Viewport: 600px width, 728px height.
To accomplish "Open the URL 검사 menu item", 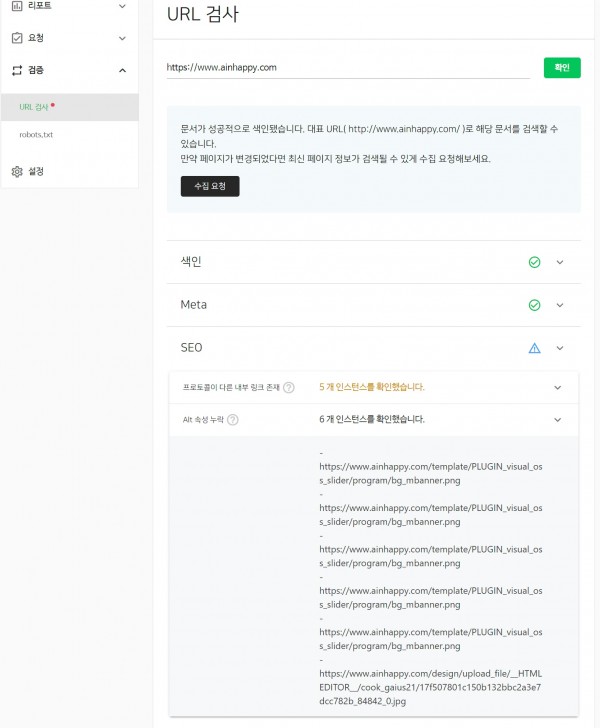I will (x=34, y=106).
